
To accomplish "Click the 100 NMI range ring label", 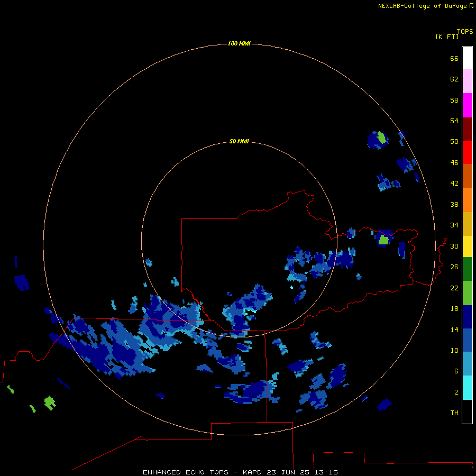I will (x=239, y=44).
